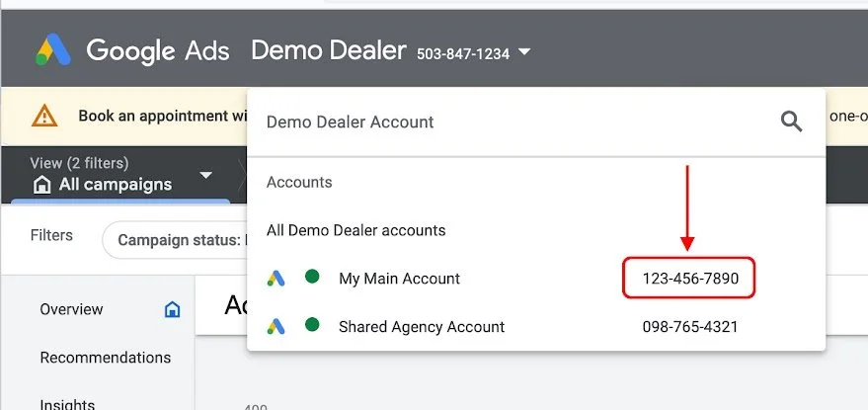Screen dimensions: 868x410
Task: Click Google Ads icon next to Shared Agency Account
Action: click(276, 326)
